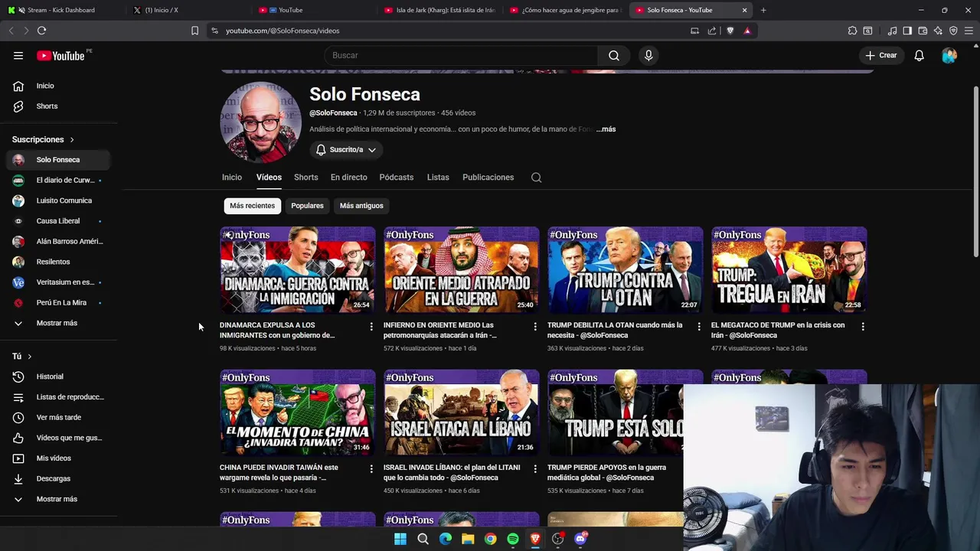The width and height of the screenshot is (980, 551).
Task: Open options for EL MEGATACO DE TRUMP video
Action: pyautogui.click(x=863, y=327)
